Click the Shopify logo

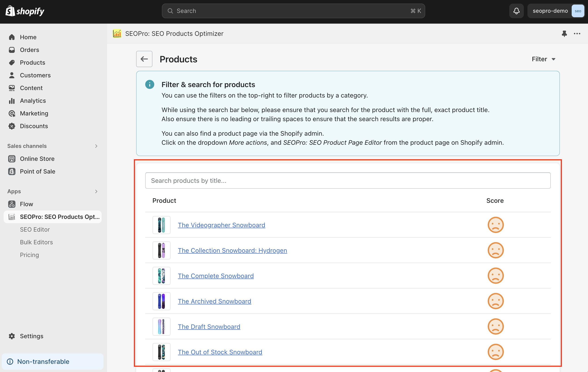tap(25, 11)
